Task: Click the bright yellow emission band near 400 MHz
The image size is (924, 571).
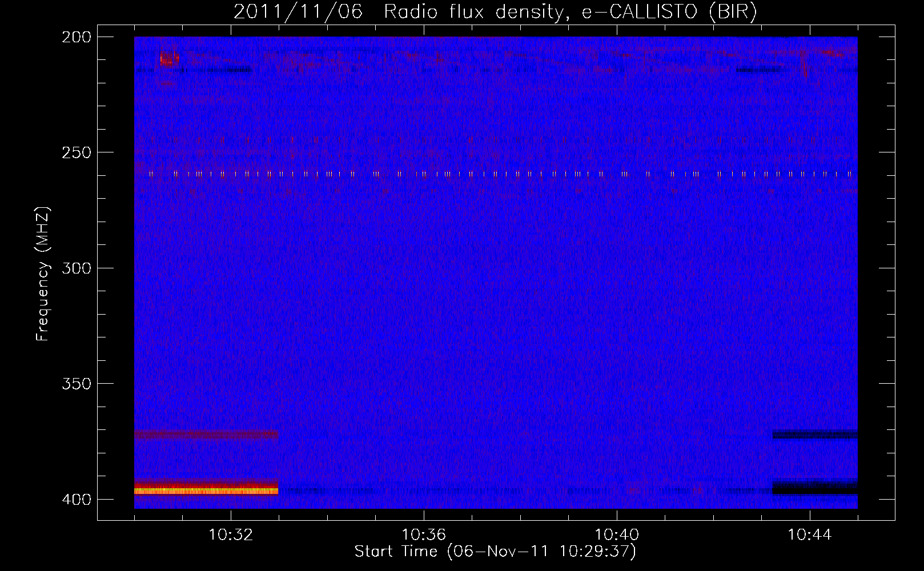Action: pos(206,490)
